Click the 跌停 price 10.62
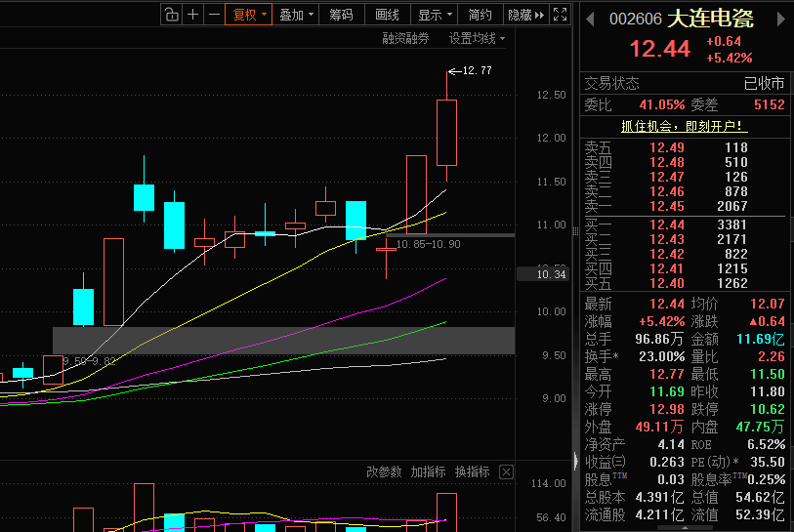This screenshot has height=532, width=794. 768,409
